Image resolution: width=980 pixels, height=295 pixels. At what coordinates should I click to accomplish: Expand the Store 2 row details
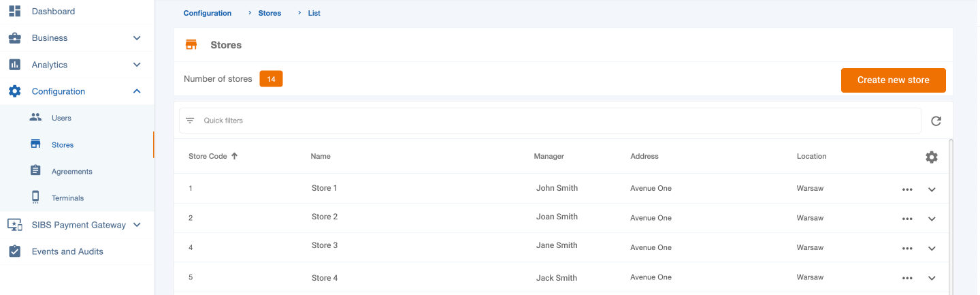[932, 219]
